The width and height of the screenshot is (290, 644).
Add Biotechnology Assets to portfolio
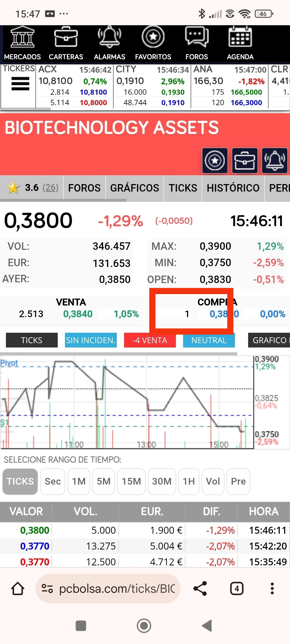245,161
